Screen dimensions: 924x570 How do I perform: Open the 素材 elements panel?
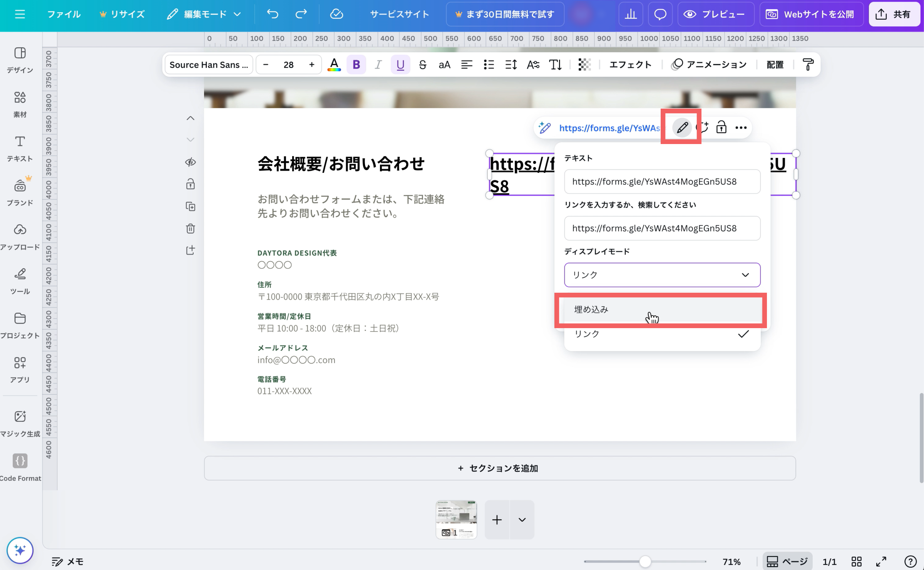tap(20, 104)
